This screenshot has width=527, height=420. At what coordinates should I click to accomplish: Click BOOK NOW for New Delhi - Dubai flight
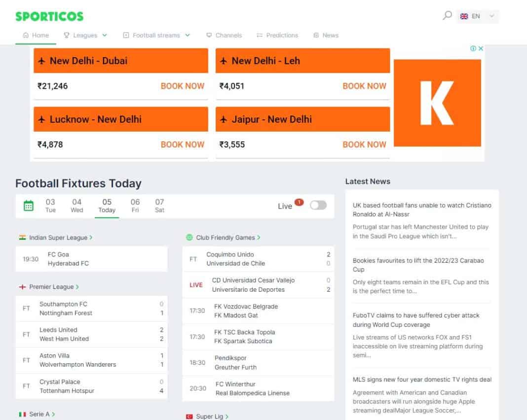[183, 86]
